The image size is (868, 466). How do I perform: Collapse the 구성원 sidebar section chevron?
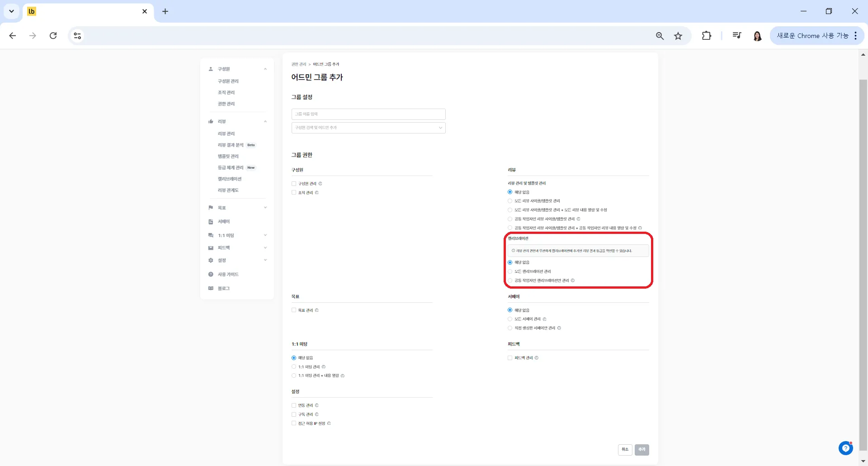tap(265, 69)
